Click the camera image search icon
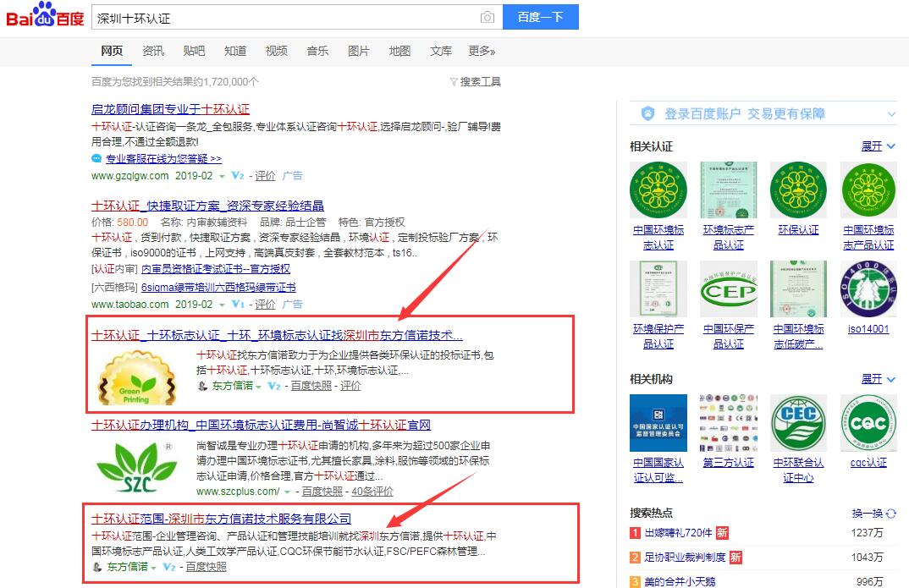Image resolution: width=909 pixels, height=588 pixels. 487,18
